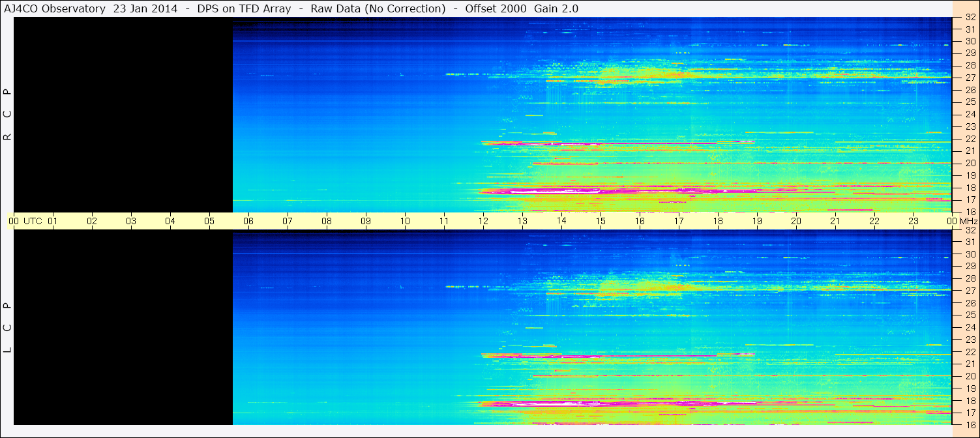
Task: Click 30 MHz tick on RCP frequency scale
Action: coord(970,41)
